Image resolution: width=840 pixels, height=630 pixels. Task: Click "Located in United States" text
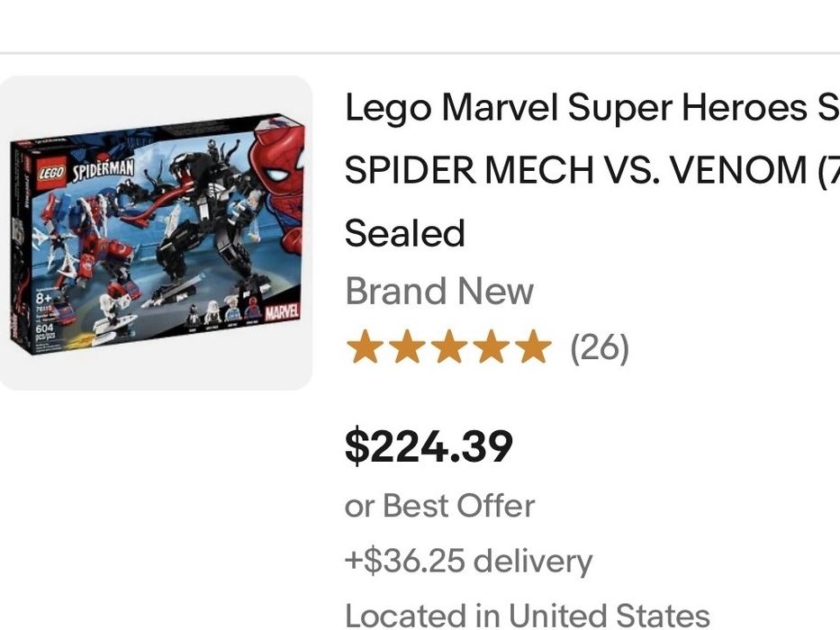click(x=527, y=616)
